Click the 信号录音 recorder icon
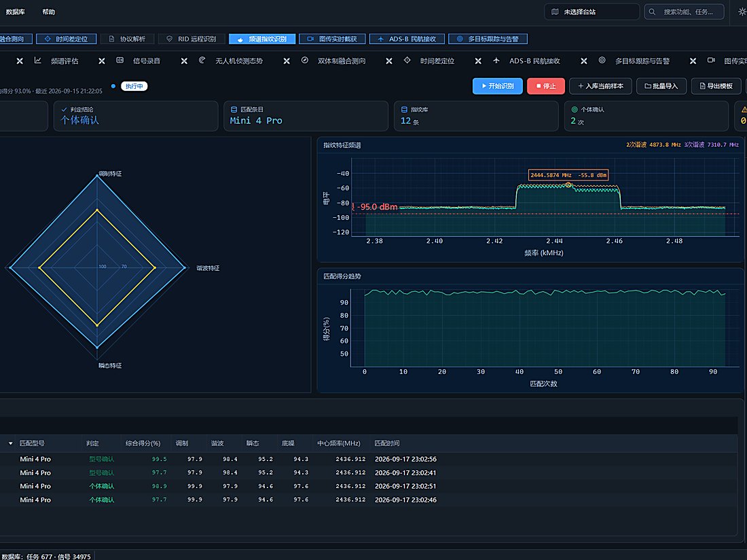The height and width of the screenshot is (560, 747). [120, 60]
